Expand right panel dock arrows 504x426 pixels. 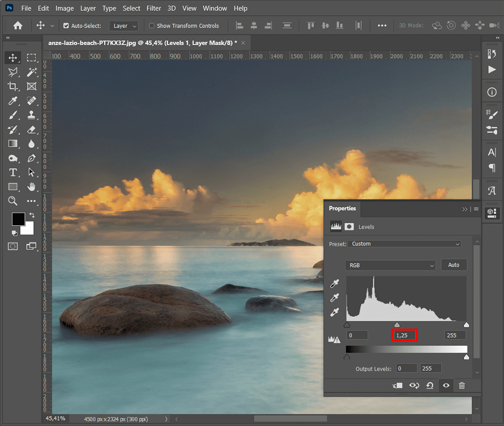498,38
